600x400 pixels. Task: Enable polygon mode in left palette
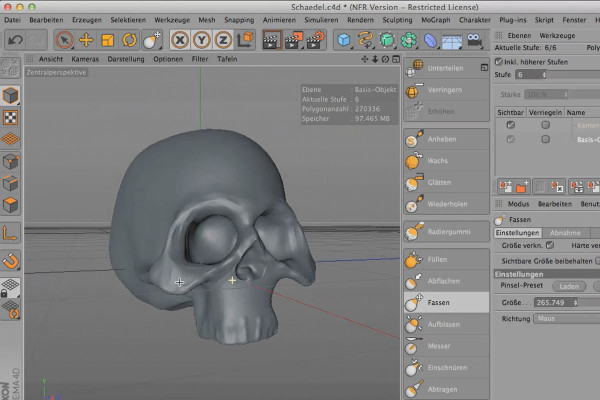tap(10, 205)
